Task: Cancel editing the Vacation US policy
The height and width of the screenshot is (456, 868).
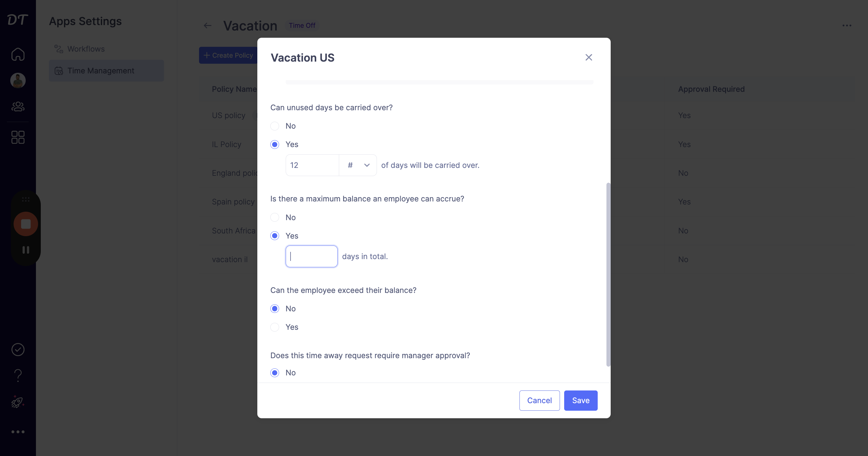Action: 539,400
